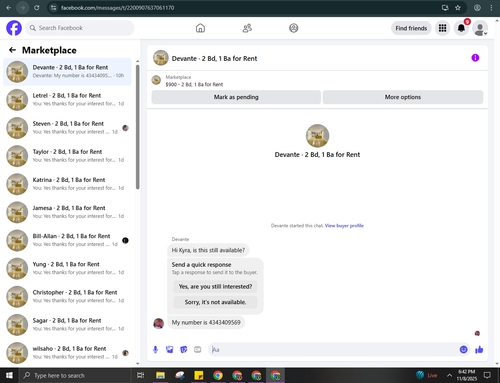The width and height of the screenshot is (500, 383).
Task: Open the account profile menu
Action: (480, 28)
